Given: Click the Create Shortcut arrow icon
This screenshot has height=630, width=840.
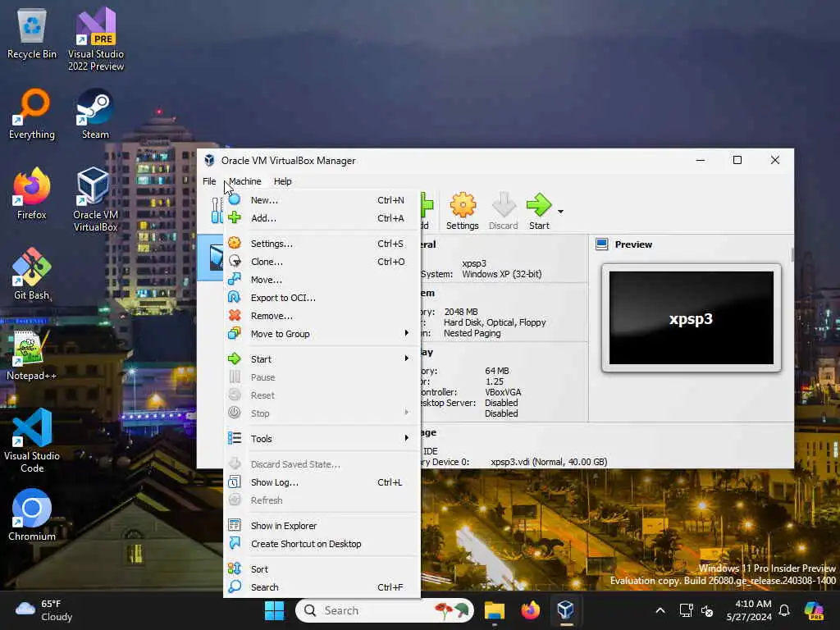Looking at the screenshot, I should point(234,543).
